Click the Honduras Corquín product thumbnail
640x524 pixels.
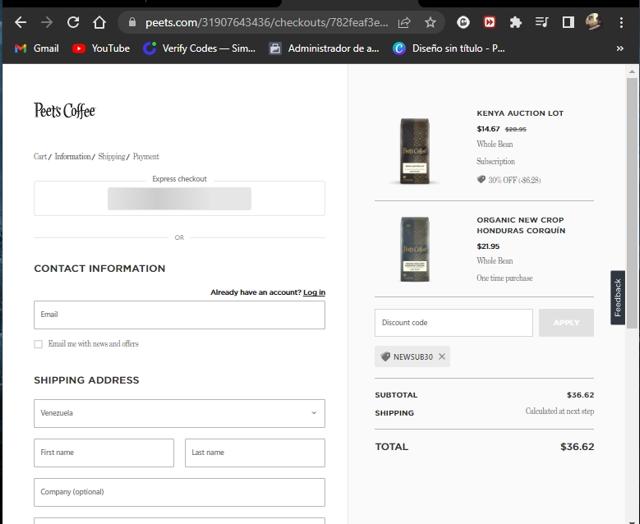pos(414,249)
